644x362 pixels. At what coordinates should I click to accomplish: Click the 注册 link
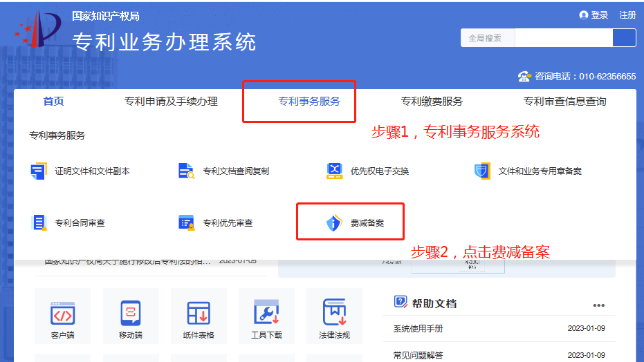point(627,15)
